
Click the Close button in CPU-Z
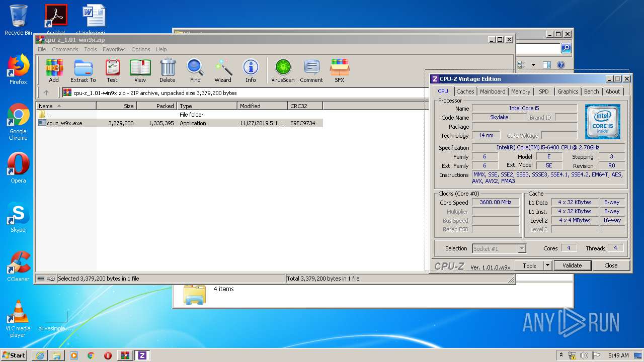[x=611, y=265]
